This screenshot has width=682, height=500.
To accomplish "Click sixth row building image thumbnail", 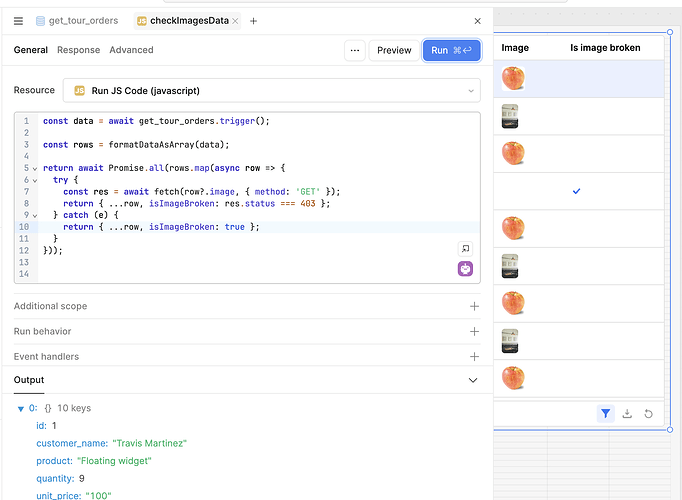I will tap(510, 266).
